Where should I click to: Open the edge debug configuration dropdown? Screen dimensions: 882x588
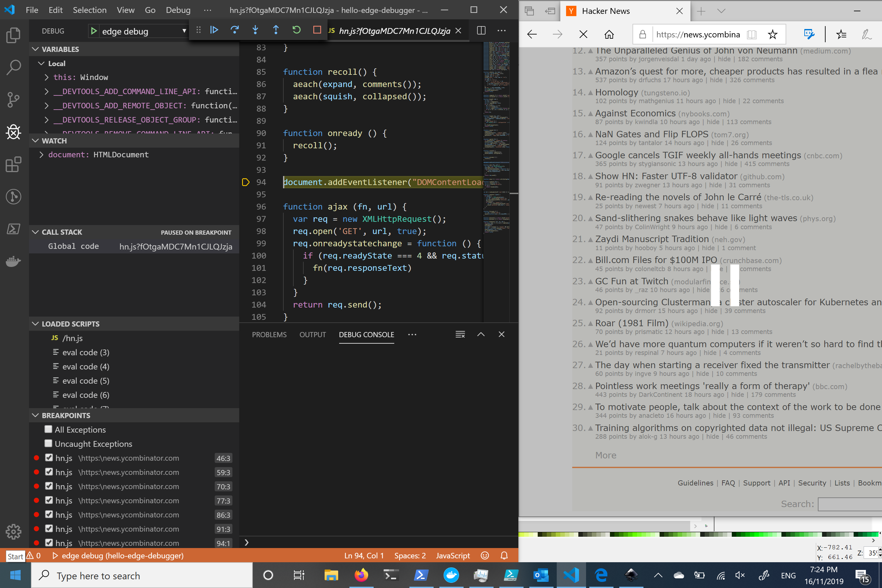(x=144, y=31)
